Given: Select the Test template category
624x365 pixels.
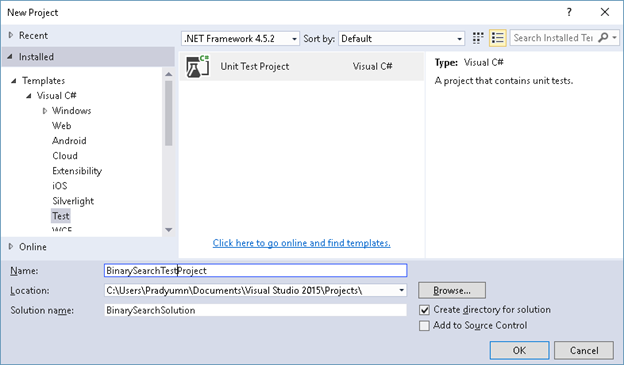Looking at the screenshot, I should (x=61, y=216).
